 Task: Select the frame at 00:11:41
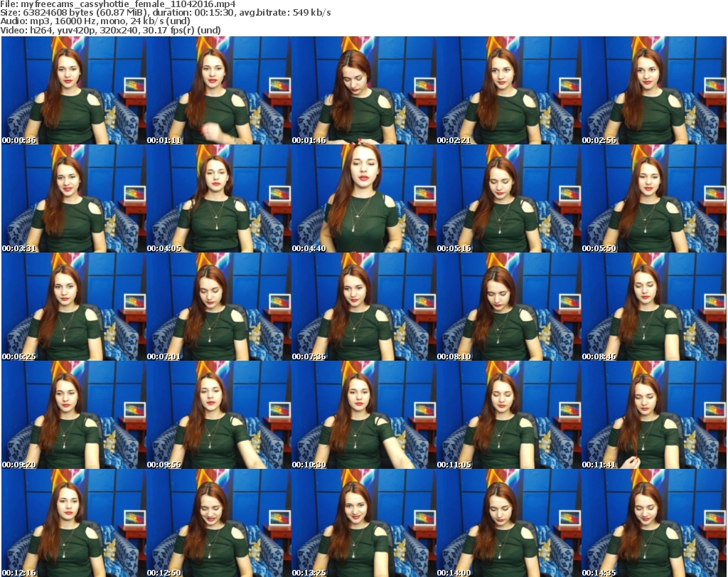click(x=653, y=415)
